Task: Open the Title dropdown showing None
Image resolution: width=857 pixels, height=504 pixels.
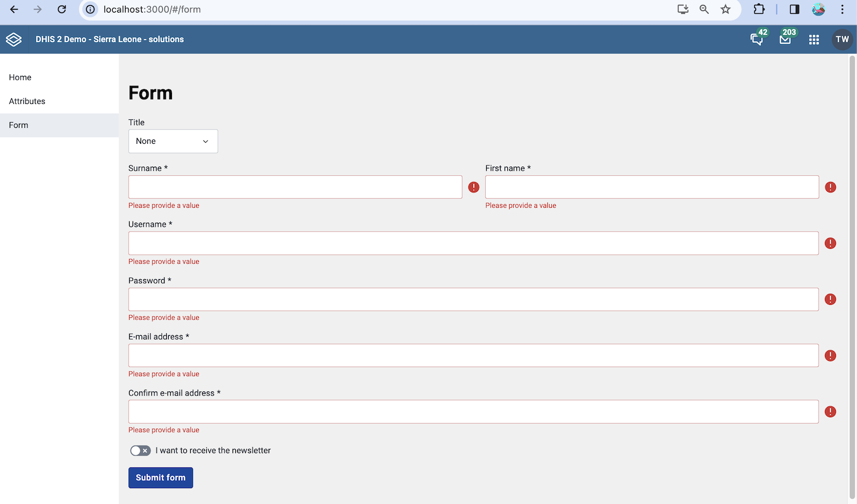Action: point(173,141)
